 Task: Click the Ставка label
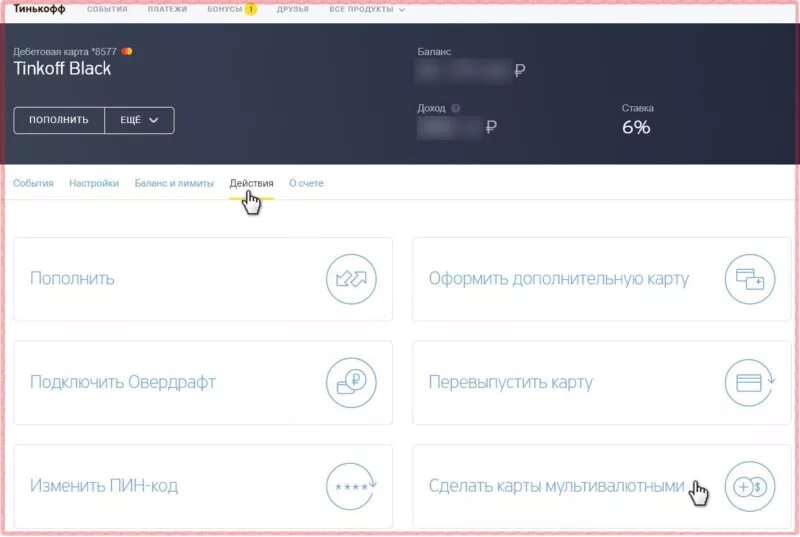[638, 108]
